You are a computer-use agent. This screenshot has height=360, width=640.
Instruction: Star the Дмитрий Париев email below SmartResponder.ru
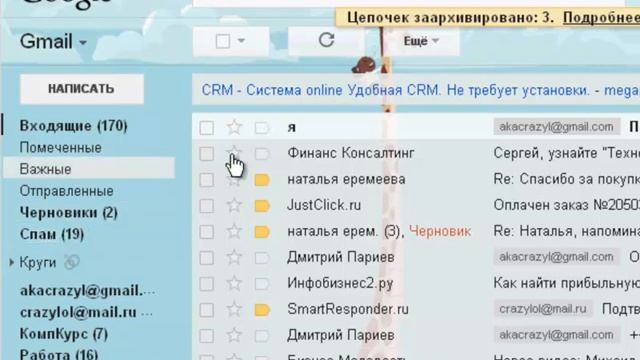(234, 336)
